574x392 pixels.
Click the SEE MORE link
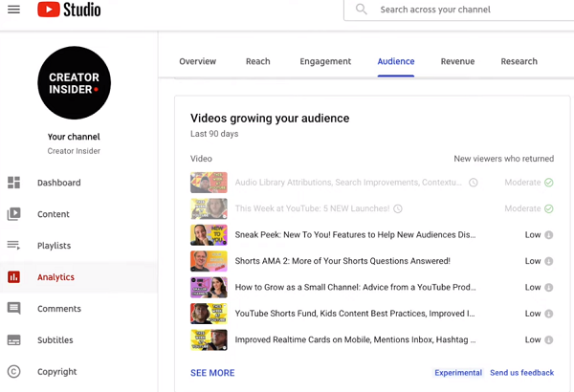click(212, 373)
